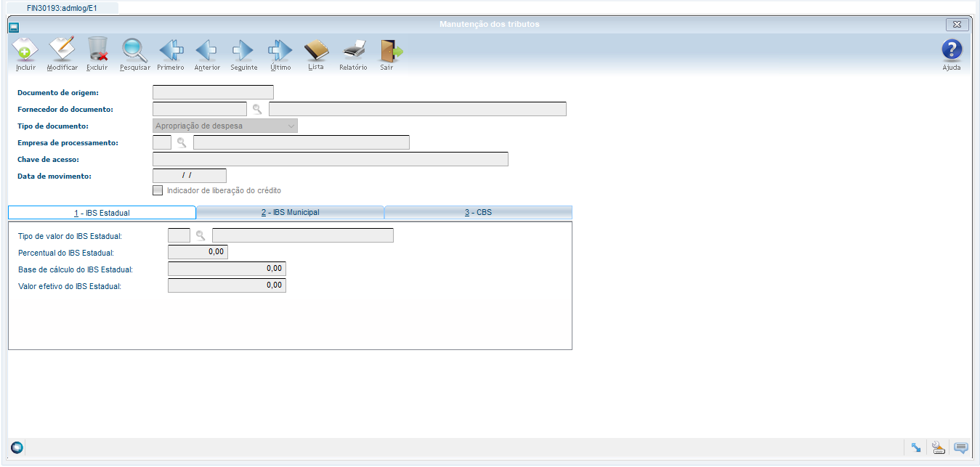Click the keyboard icon in status bar
The image size is (980, 467).
point(938,447)
